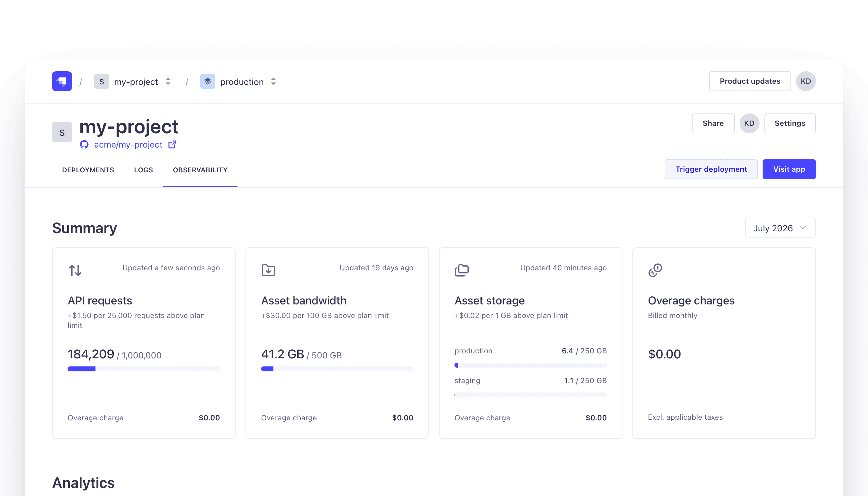Switch to the Deployments tab
This screenshot has height=496, width=868.
pos(88,170)
